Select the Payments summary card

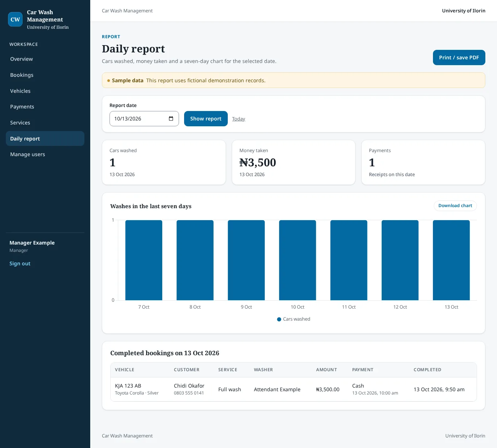[x=423, y=162]
